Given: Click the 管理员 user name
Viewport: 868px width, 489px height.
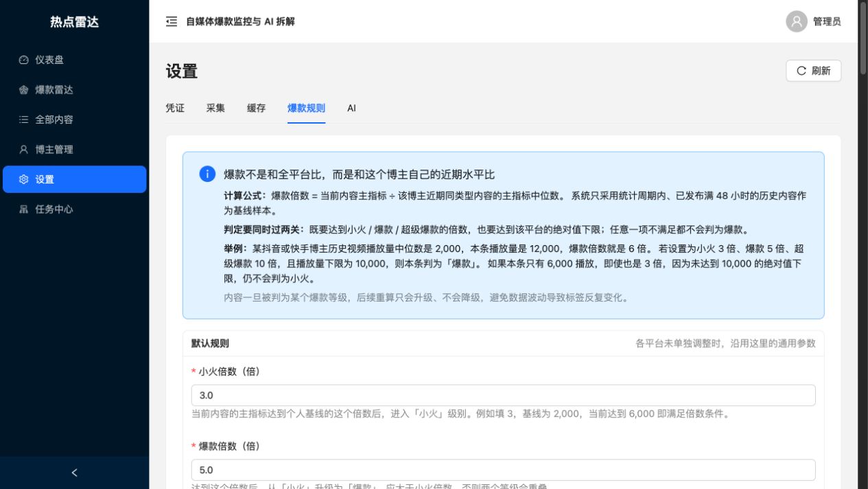Looking at the screenshot, I should pos(827,21).
